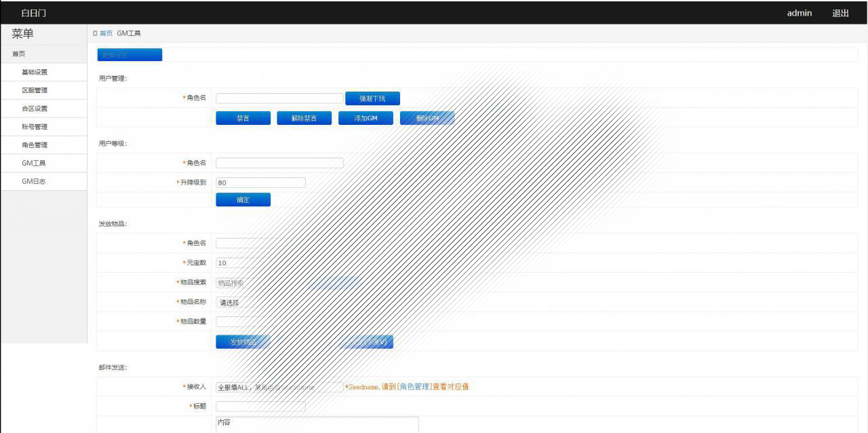This screenshot has width=868, height=433.
Task: Open GM工具 in the sidebar menu
Action: [x=43, y=164]
